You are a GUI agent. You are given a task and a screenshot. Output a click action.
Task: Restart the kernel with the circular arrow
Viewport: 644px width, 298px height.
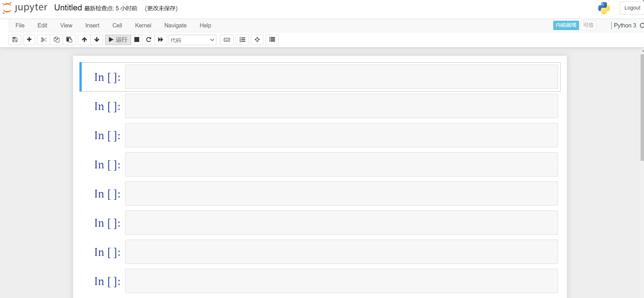pyautogui.click(x=149, y=40)
